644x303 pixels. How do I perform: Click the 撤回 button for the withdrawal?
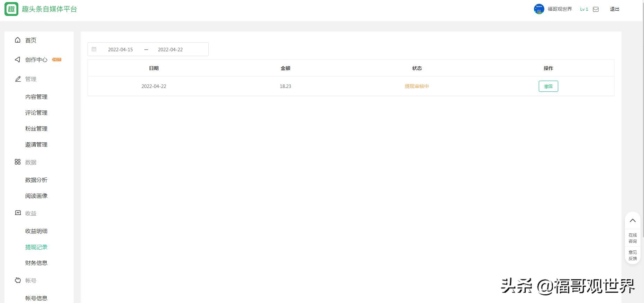point(548,86)
